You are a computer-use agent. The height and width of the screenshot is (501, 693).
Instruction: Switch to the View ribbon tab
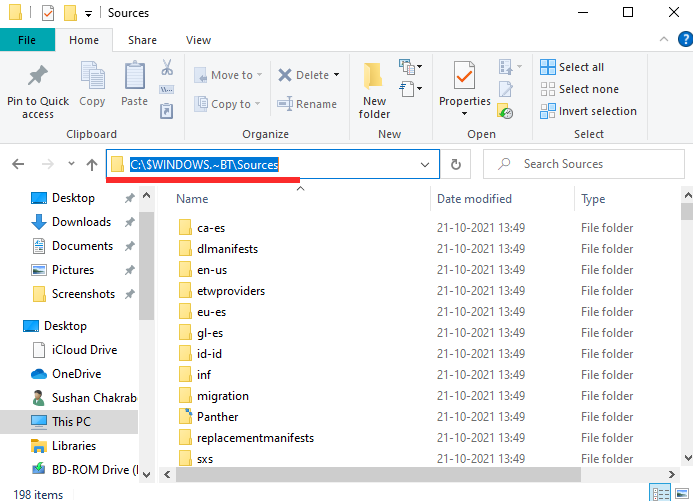(198, 40)
